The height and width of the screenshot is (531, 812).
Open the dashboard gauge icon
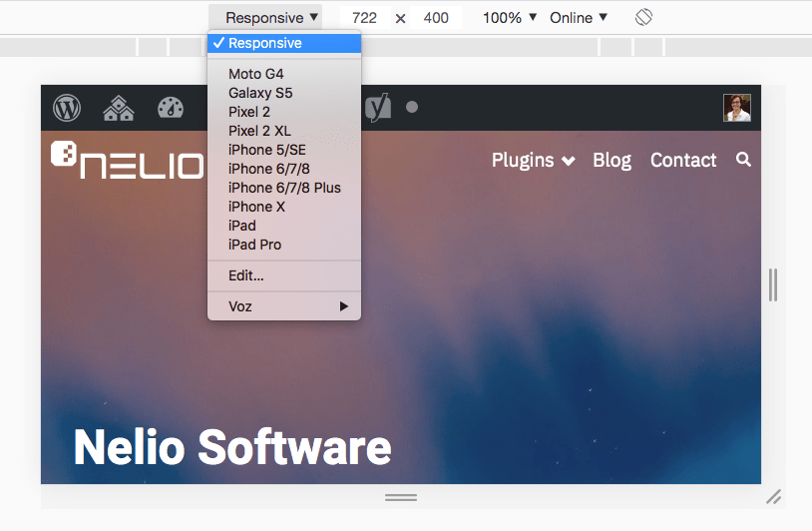[x=171, y=108]
